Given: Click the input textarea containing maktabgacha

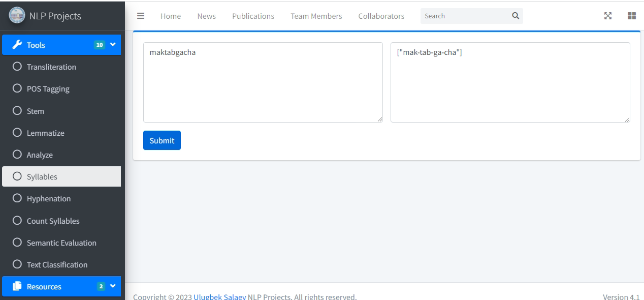Looking at the screenshot, I should (x=263, y=82).
